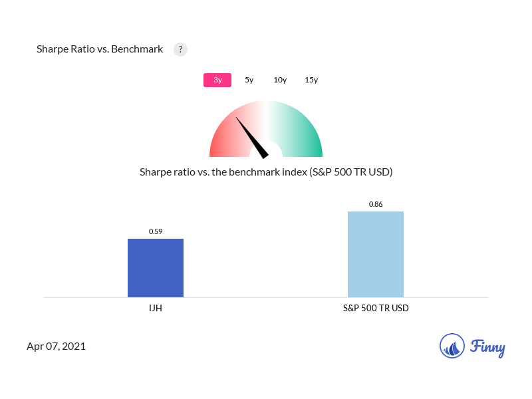Click the S&P 500 TR USD axis label
The width and height of the screenshot is (532, 399).
(376, 308)
